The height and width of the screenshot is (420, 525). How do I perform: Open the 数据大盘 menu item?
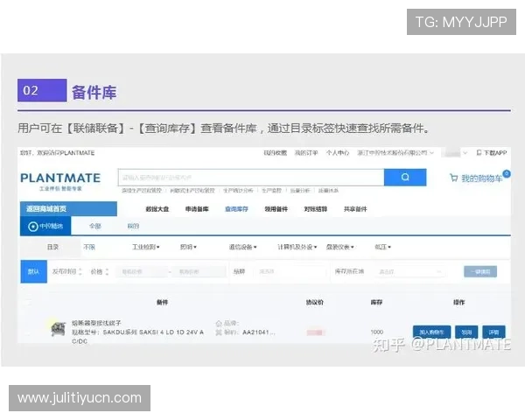pyautogui.click(x=157, y=209)
